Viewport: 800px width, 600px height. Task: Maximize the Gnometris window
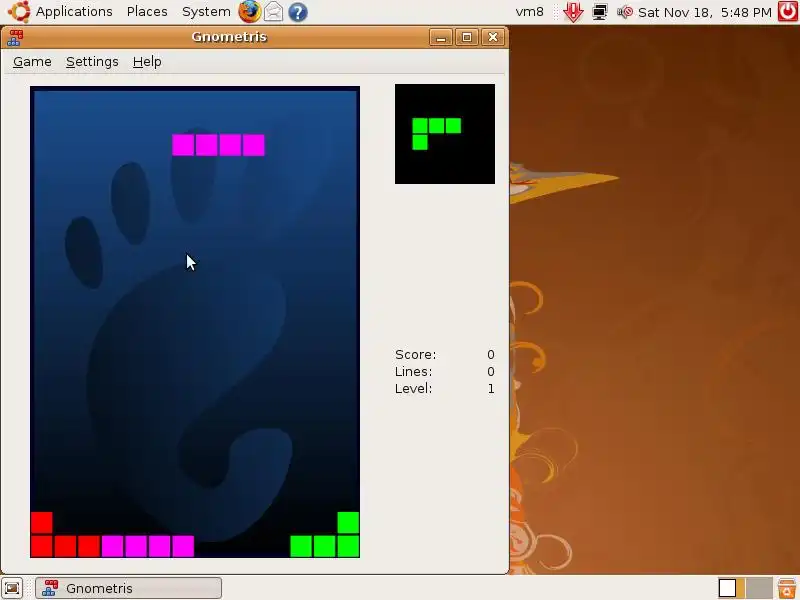(467, 37)
